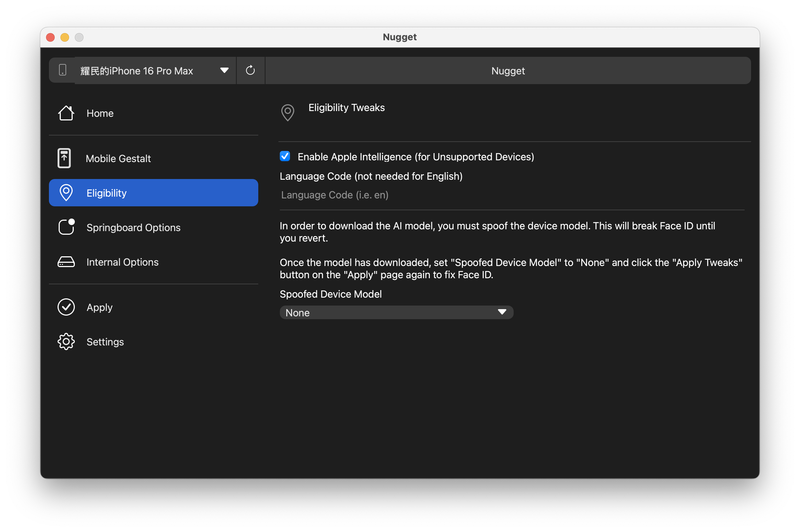The height and width of the screenshot is (532, 800).
Task: Click the Internal Options drive icon
Action: point(66,262)
